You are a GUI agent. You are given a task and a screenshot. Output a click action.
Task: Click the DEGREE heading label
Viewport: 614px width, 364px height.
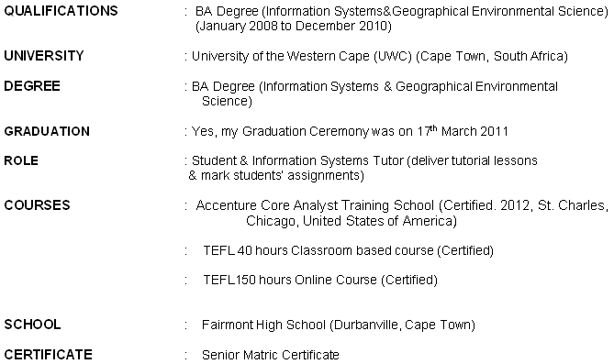point(32,86)
